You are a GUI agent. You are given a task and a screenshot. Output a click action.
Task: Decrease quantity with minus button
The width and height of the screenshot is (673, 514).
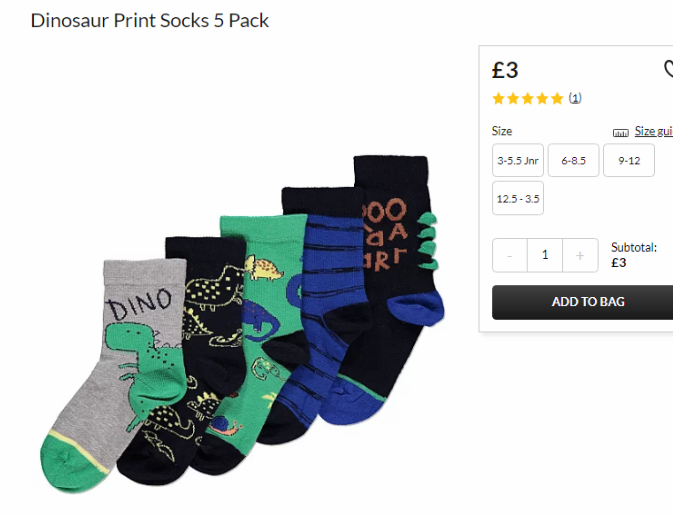510,255
